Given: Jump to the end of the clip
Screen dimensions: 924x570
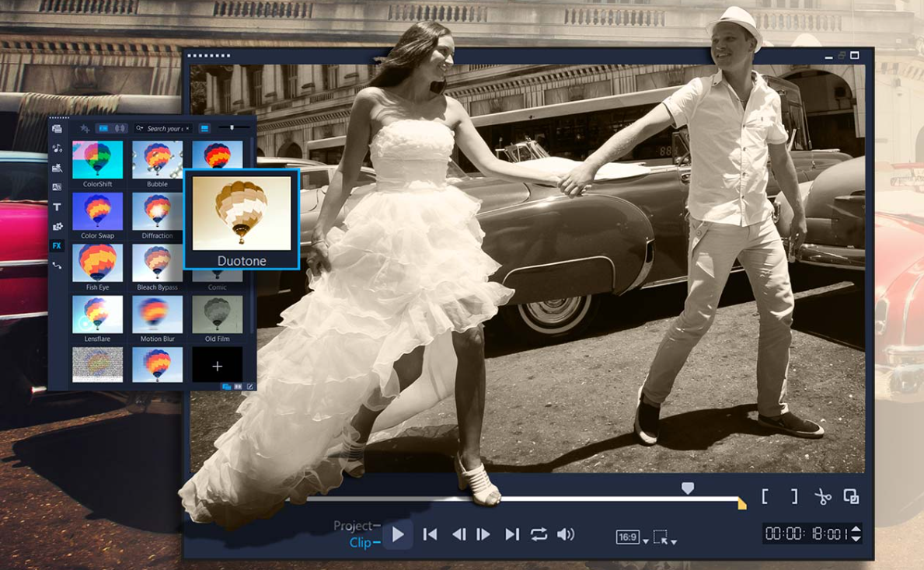Looking at the screenshot, I should coord(511,534).
